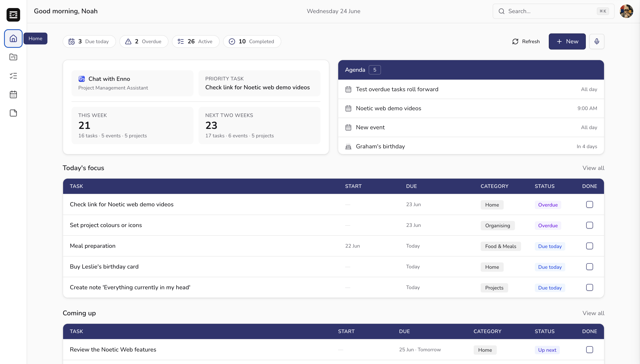Filter by 10 Completed chip
The image size is (640, 364).
click(252, 41)
